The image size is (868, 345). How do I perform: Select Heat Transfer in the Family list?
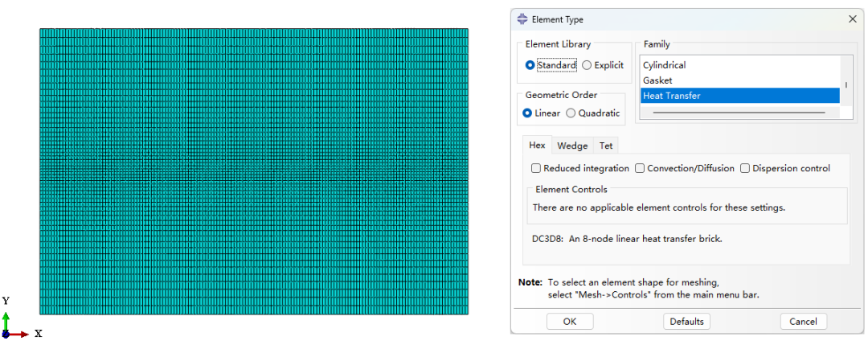739,96
